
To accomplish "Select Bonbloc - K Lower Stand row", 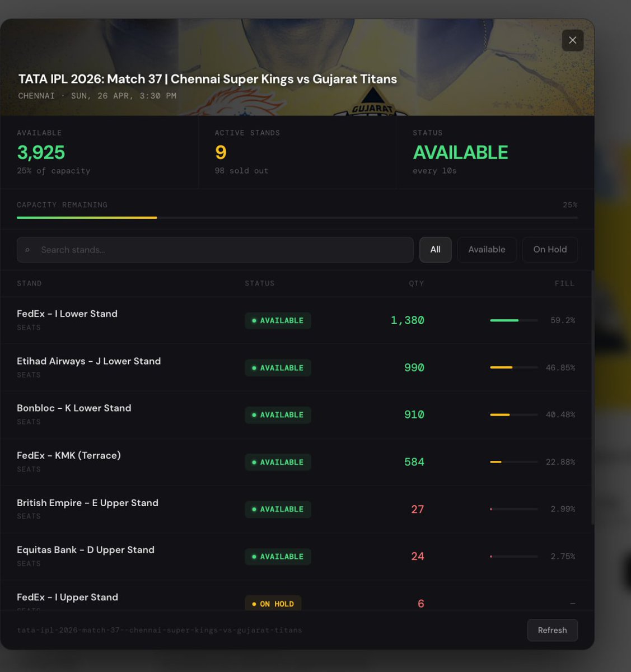I will [296, 414].
